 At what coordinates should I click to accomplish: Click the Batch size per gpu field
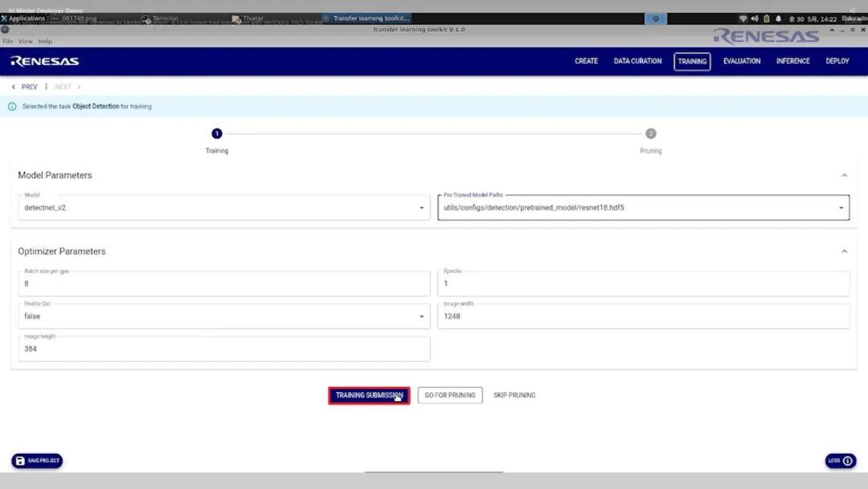[223, 283]
